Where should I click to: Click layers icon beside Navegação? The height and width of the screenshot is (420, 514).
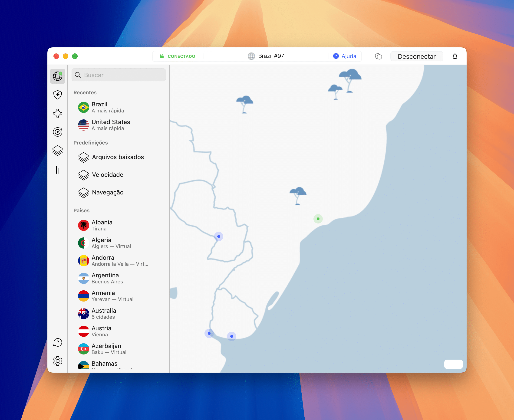click(83, 193)
